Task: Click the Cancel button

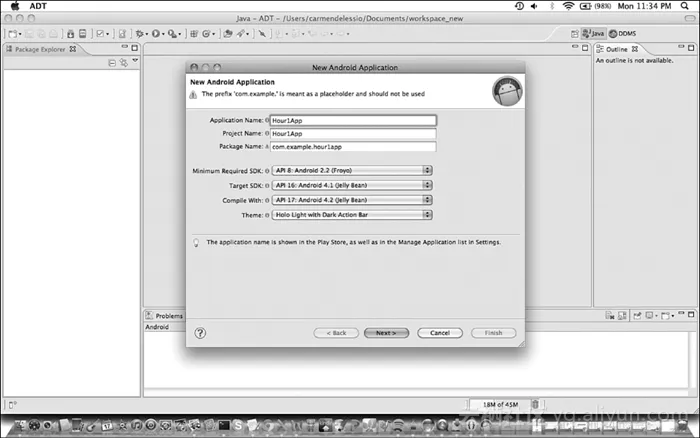Action: click(440, 333)
